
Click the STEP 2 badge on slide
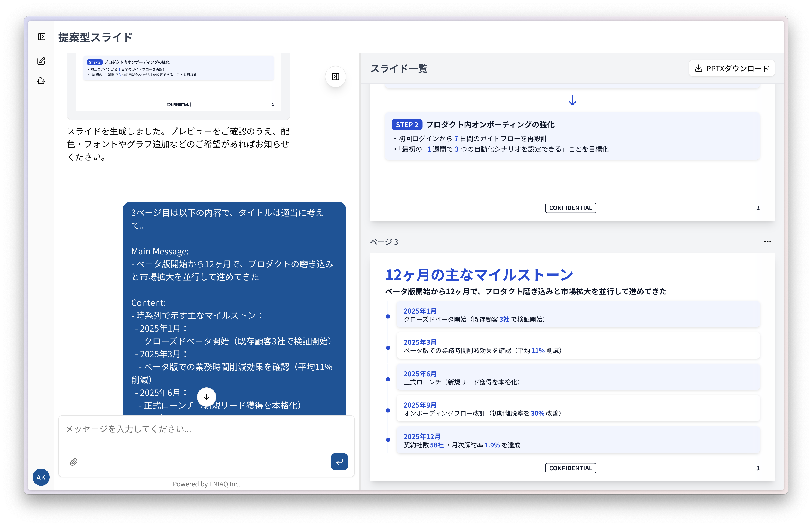click(x=407, y=125)
